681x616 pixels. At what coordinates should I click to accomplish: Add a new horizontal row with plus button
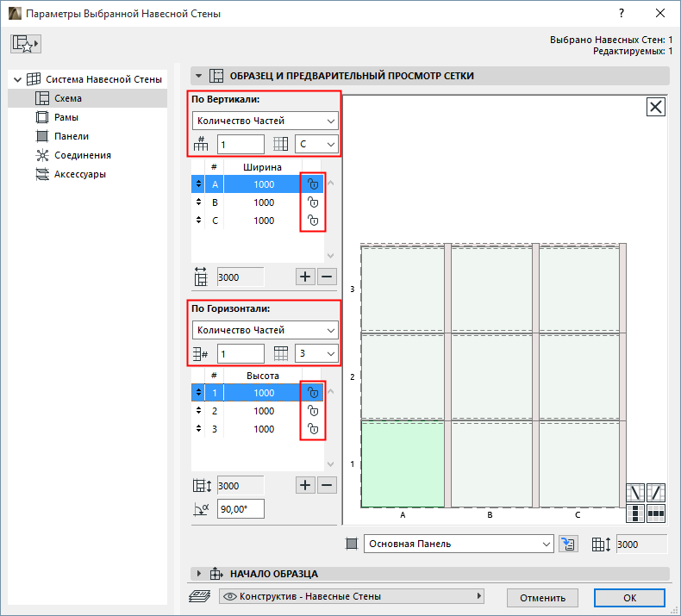coord(305,485)
